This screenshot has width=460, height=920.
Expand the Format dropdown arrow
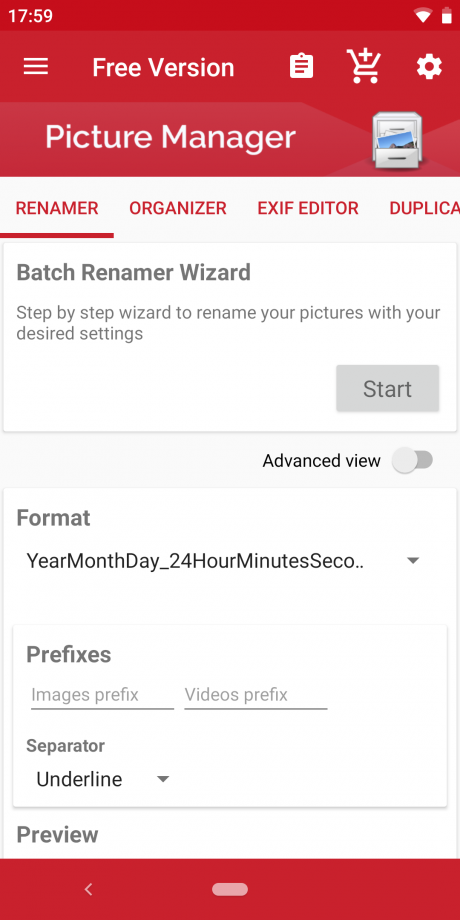[413, 561]
